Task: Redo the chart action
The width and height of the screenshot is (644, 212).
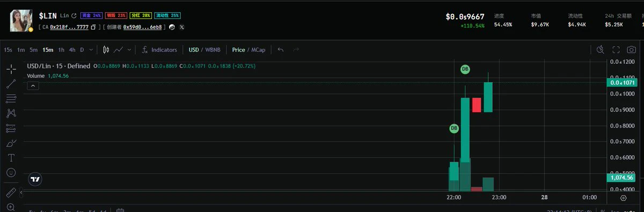Action: click(x=296, y=50)
